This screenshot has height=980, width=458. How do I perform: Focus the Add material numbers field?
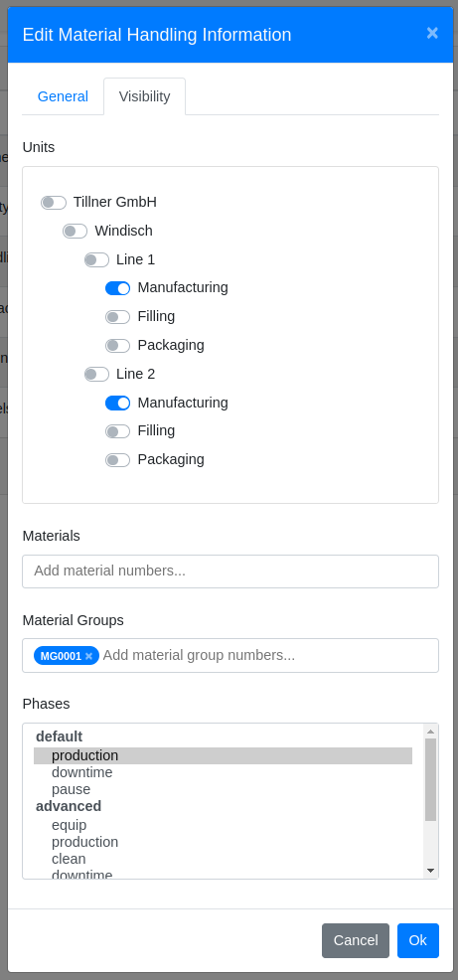tap(230, 572)
